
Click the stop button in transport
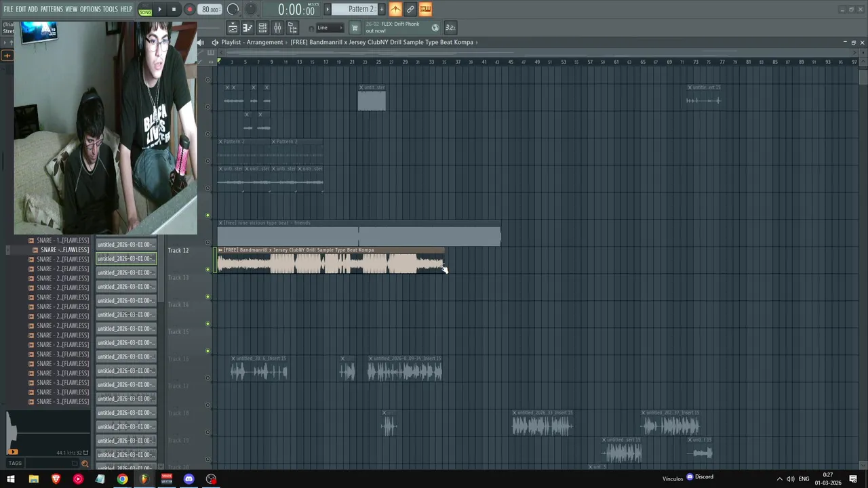pyautogui.click(x=174, y=9)
